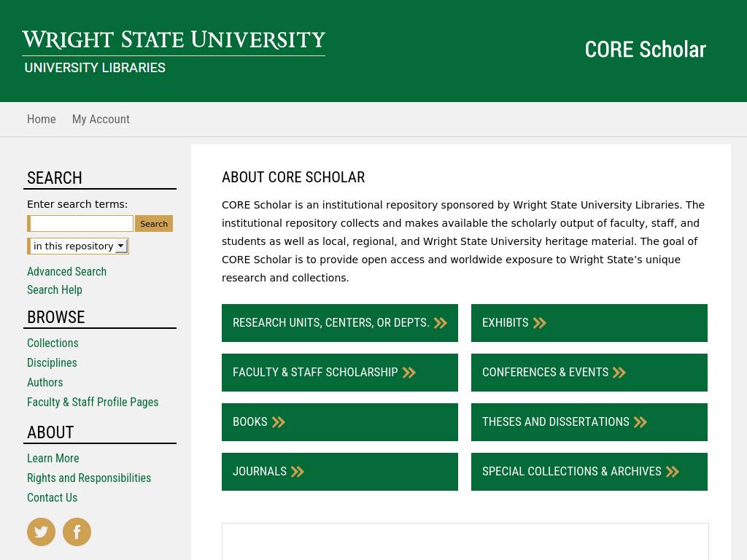Focus the search terms input field

tap(81, 224)
